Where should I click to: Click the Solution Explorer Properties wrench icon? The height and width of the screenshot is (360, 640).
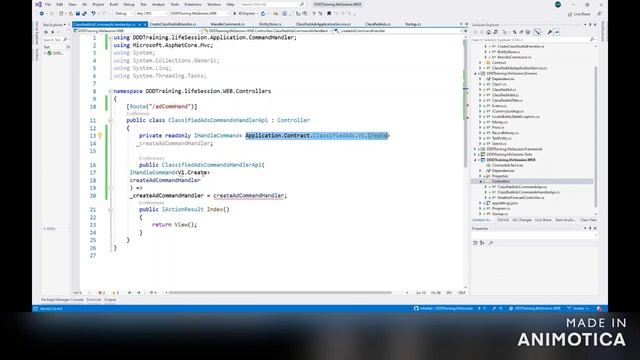click(549, 32)
